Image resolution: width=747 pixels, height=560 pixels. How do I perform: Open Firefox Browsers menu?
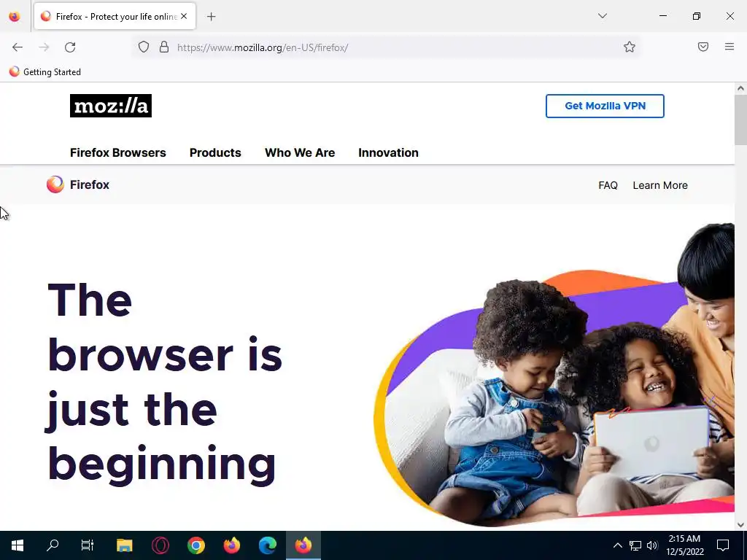(118, 153)
